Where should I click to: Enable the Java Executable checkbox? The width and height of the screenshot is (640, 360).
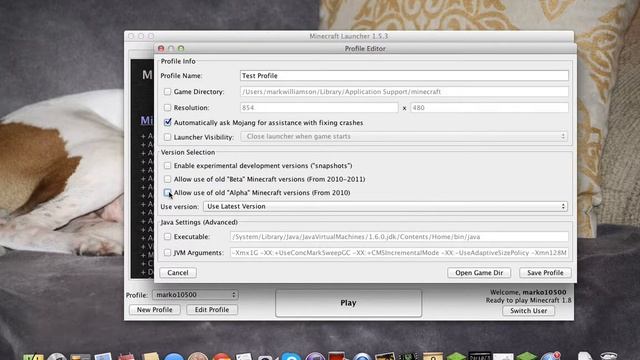[x=167, y=236]
